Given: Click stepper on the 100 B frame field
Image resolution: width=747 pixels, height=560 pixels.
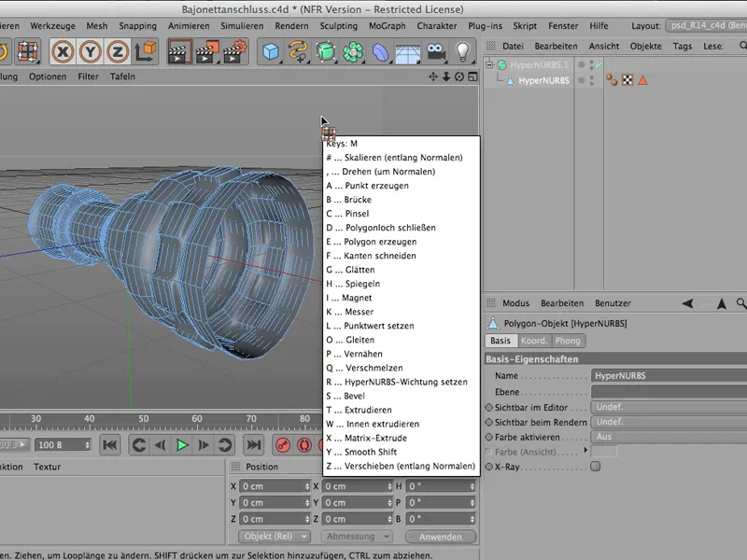Looking at the screenshot, I should tap(87, 445).
